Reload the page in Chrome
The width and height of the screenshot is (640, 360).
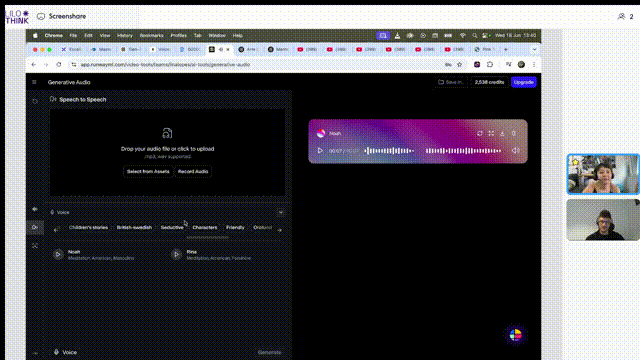[59, 64]
